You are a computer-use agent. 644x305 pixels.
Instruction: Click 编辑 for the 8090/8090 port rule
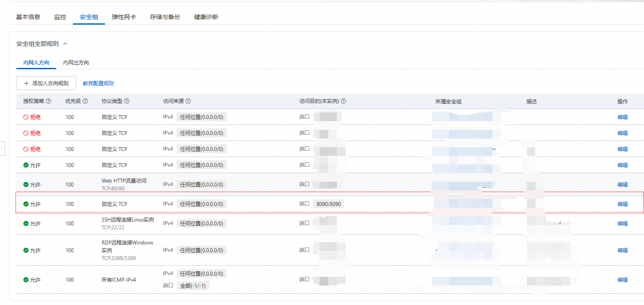(x=622, y=204)
